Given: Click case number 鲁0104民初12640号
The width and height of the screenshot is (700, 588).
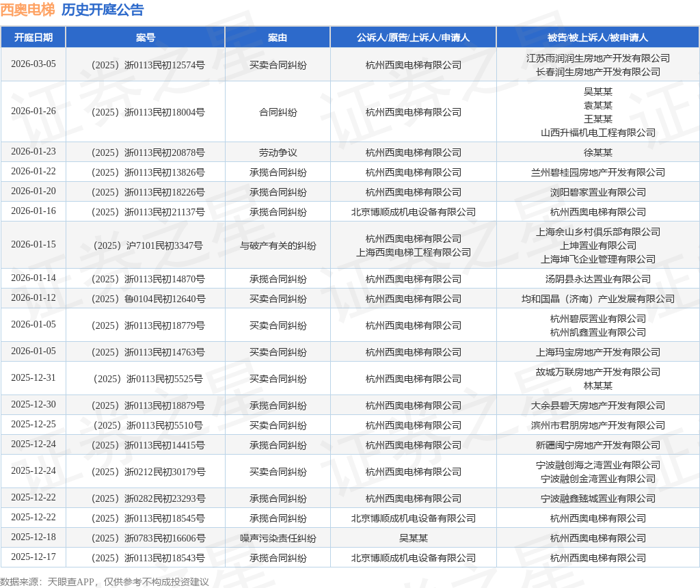Looking at the screenshot, I should point(148,299).
